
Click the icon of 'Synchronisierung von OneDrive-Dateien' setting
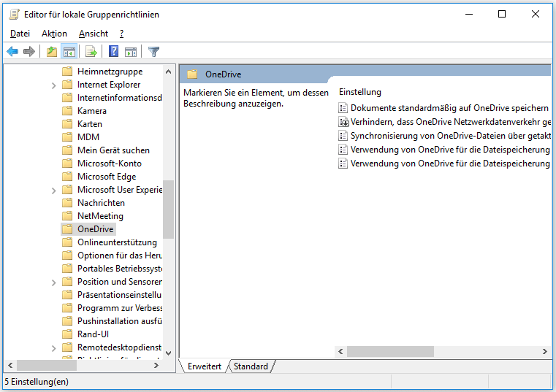pos(343,136)
